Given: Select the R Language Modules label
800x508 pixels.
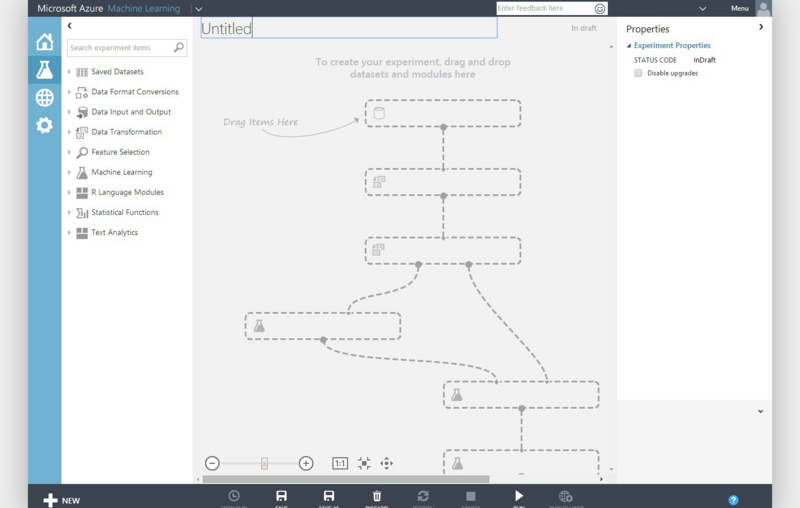Looking at the screenshot, I should (x=128, y=192).
